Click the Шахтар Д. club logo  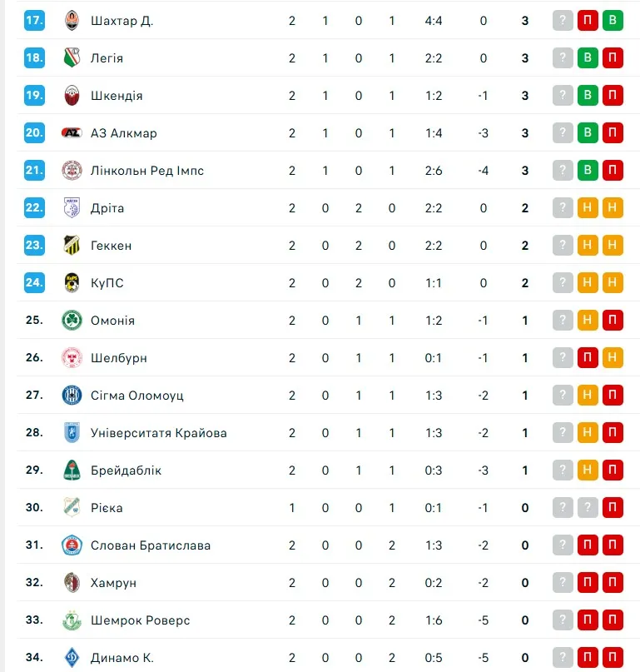(x=72, y=21)
